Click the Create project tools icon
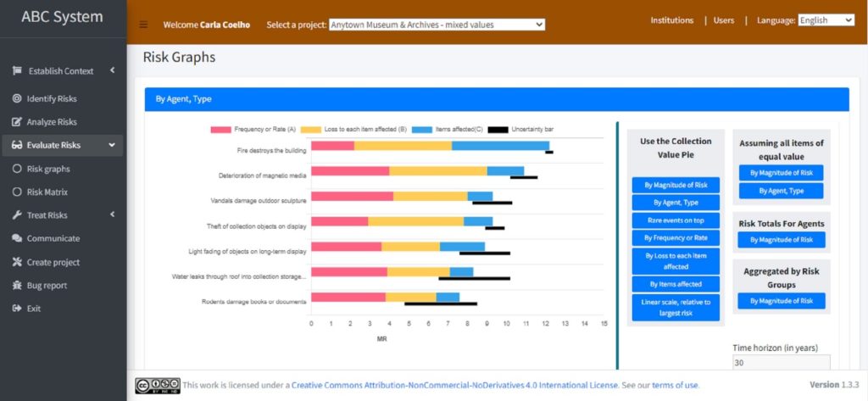The width and height of the screenshot is (868, 401). [17, 263]
